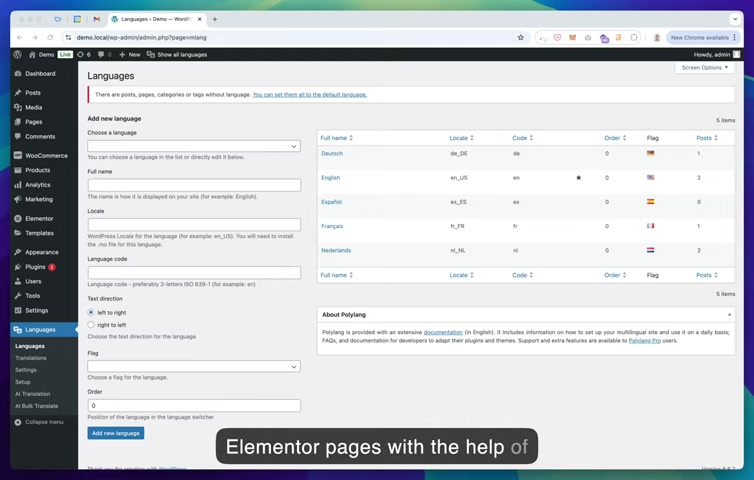Open the Nederlands language row link

point(336,250)
